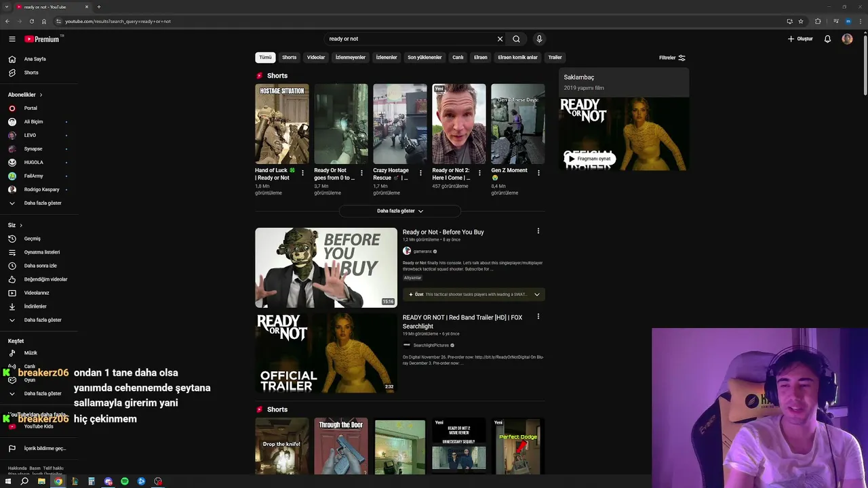Start voice search with microphone icon

[539, 39]
